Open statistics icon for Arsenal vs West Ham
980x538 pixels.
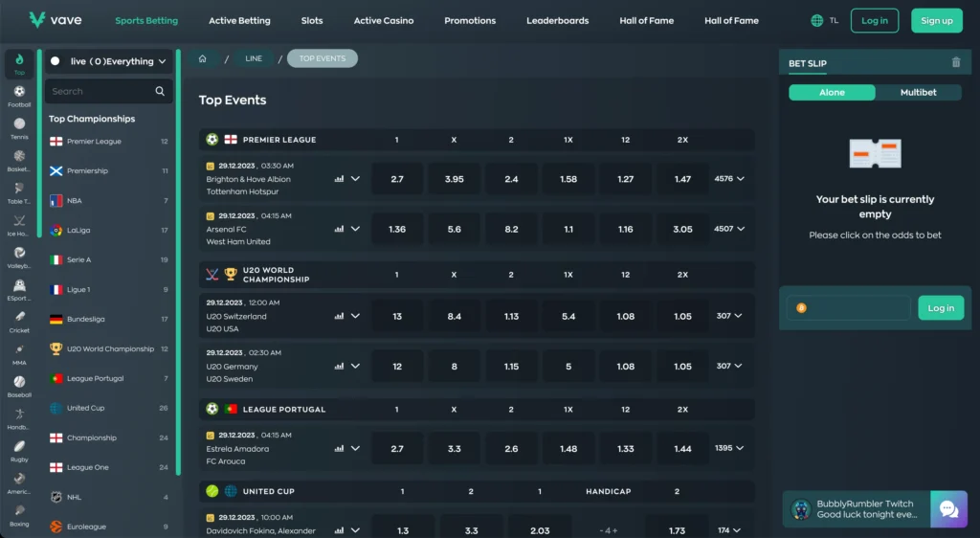coord(339,229)
